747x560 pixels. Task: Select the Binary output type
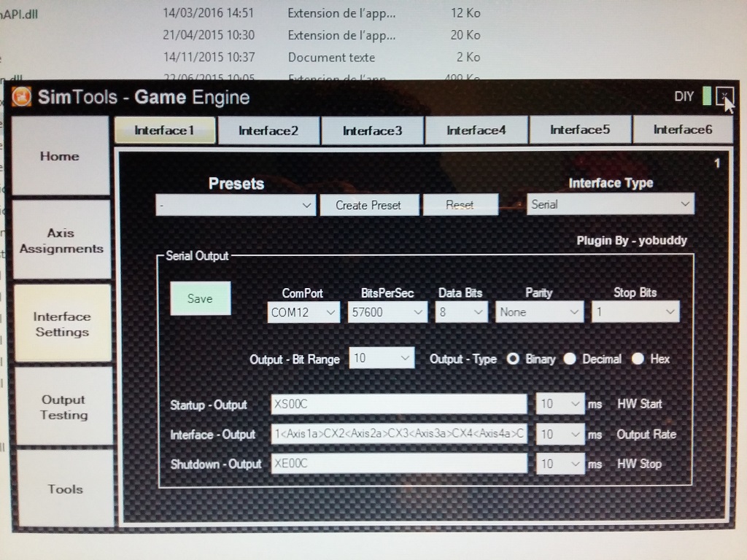coord(513,359)
